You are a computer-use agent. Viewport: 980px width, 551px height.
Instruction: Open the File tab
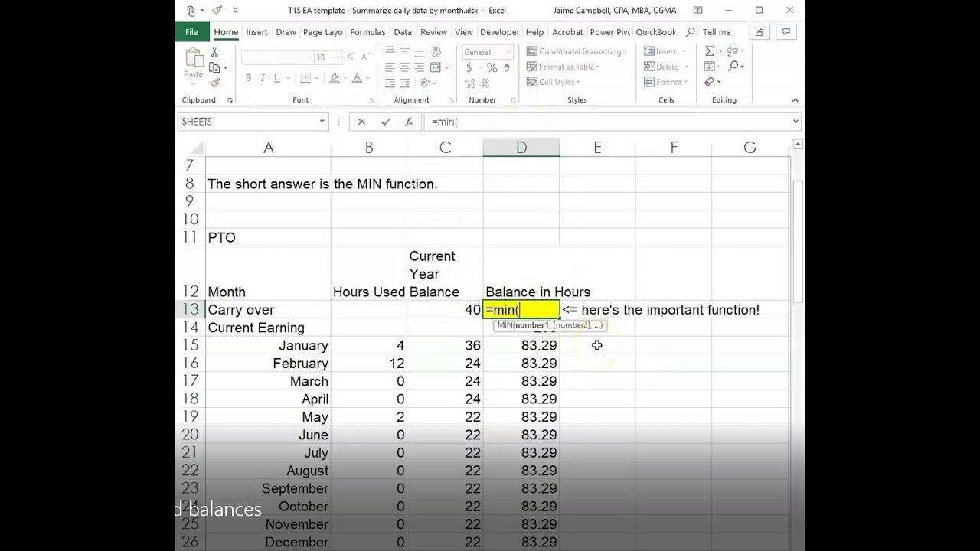[191, 32]
